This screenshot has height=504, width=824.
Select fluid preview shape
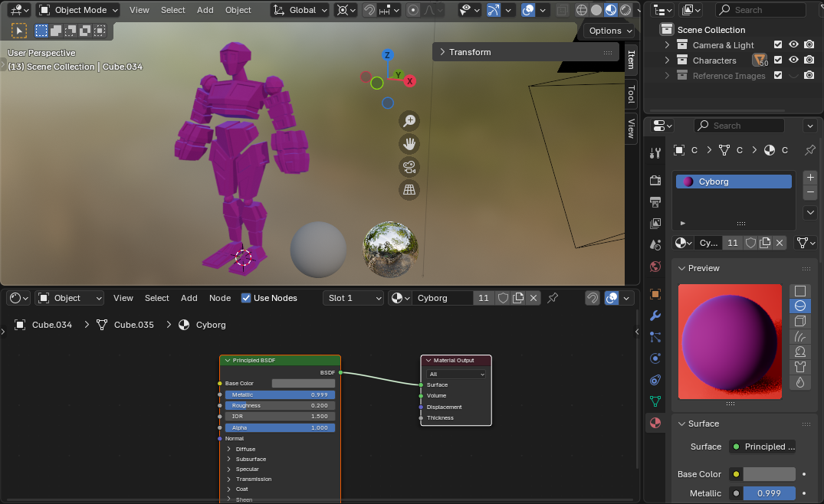point(799,382)
